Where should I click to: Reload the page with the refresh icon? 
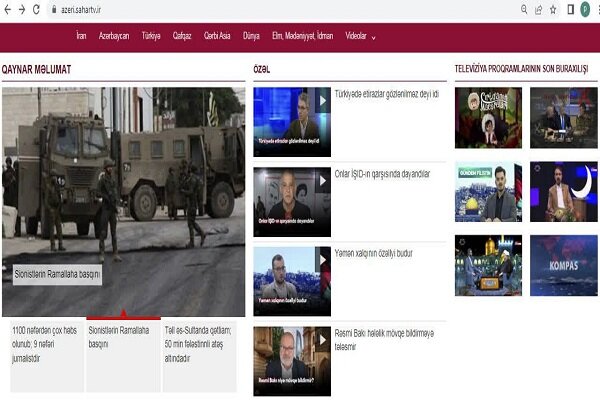(37, 9)
